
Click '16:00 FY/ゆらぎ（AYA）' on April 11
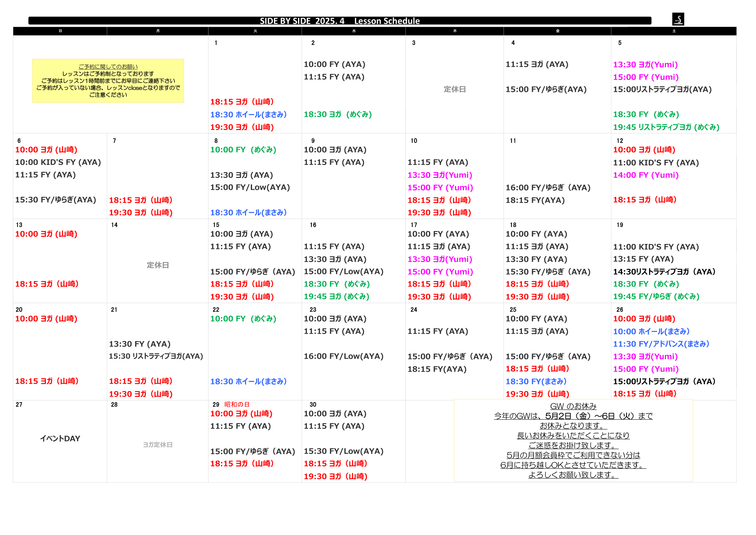[x=548, y=188]
